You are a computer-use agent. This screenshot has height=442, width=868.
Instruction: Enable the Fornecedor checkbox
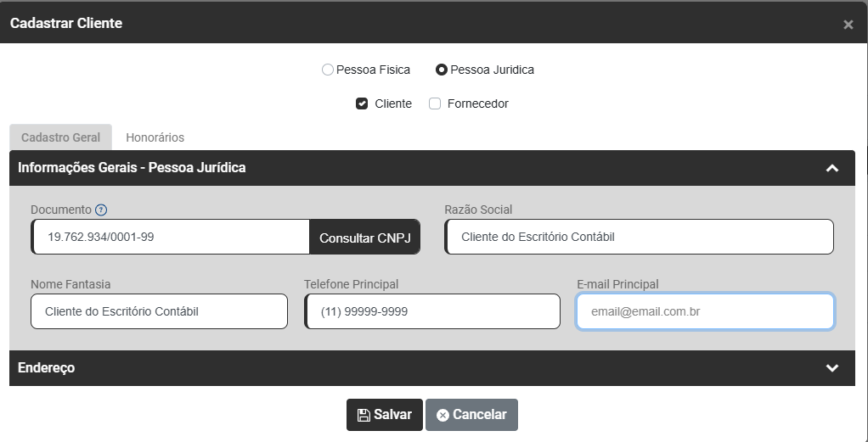(x=435, y=104)
